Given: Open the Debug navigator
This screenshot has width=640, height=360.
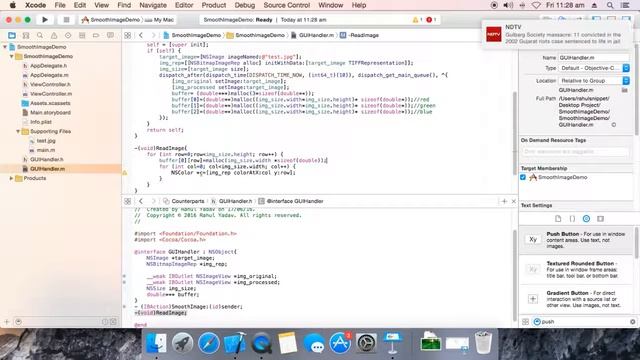Looking at the screenshot, I should (82, 36).
